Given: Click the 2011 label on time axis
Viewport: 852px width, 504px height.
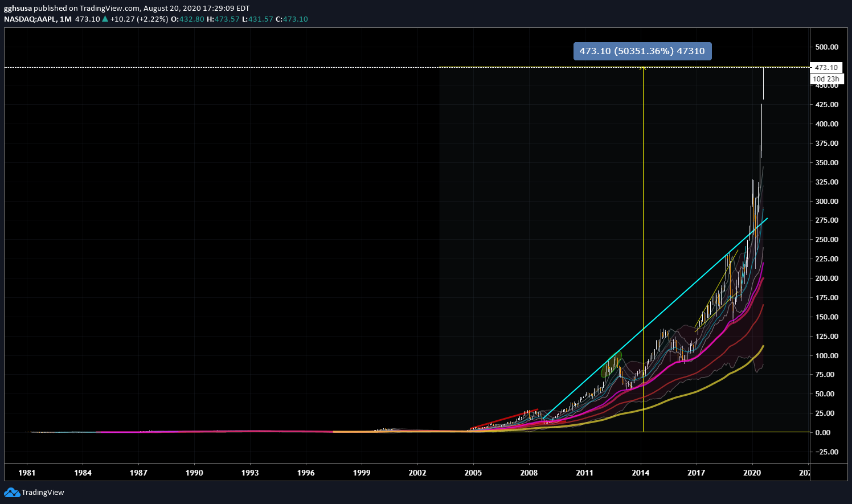Looking at the screenshot, I should point(585,473).
